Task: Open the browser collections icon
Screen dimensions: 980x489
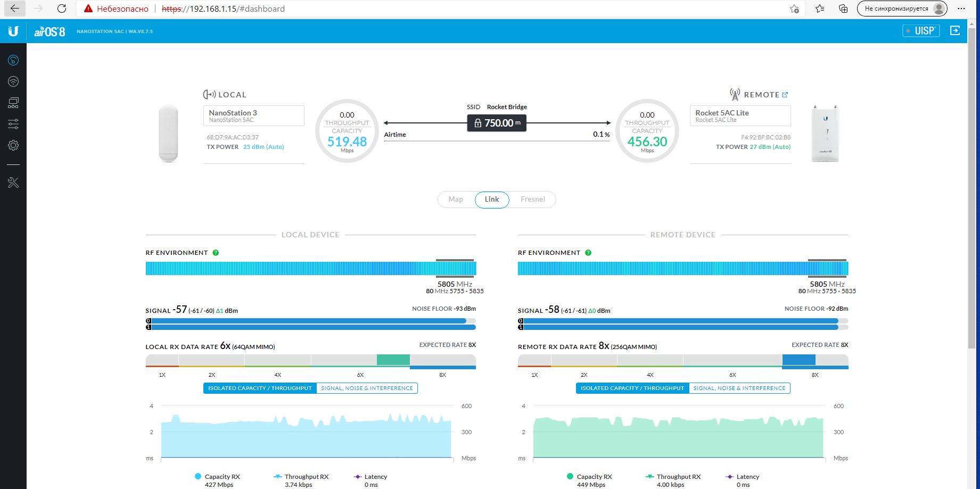Action: (843, 9)
